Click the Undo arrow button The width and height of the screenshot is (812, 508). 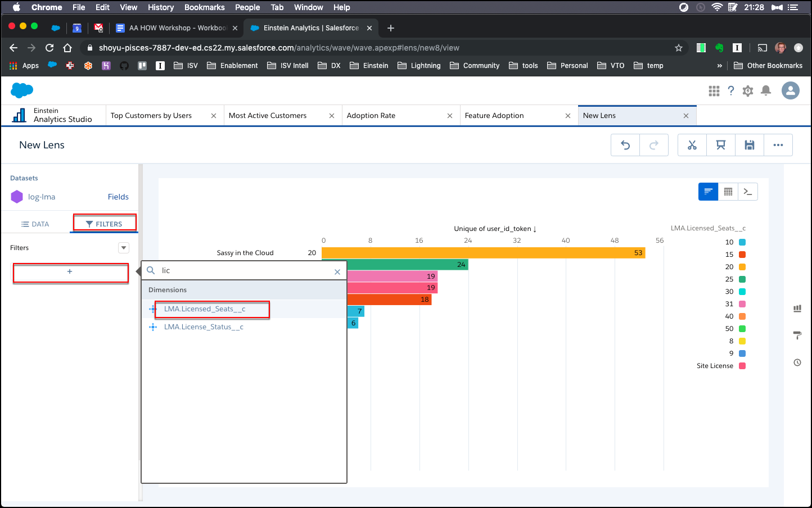tap(625, 145)
